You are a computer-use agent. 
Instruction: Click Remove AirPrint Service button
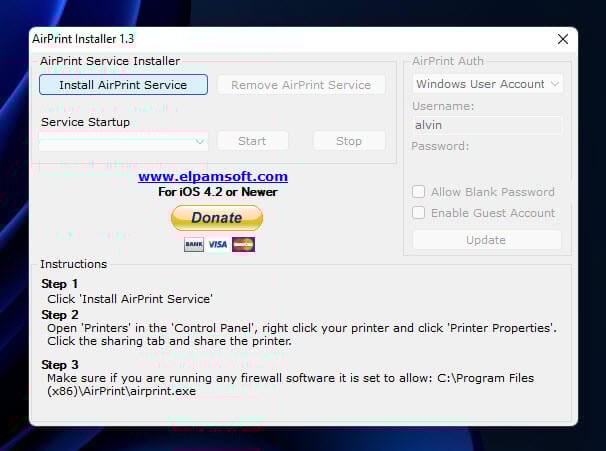click(x=301, y=85)
